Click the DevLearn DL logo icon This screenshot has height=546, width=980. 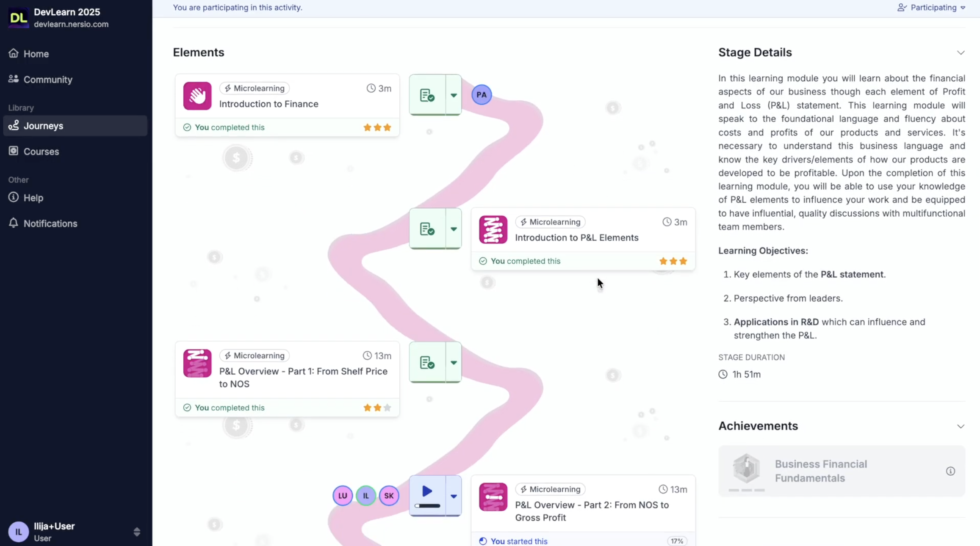point(18,18)
